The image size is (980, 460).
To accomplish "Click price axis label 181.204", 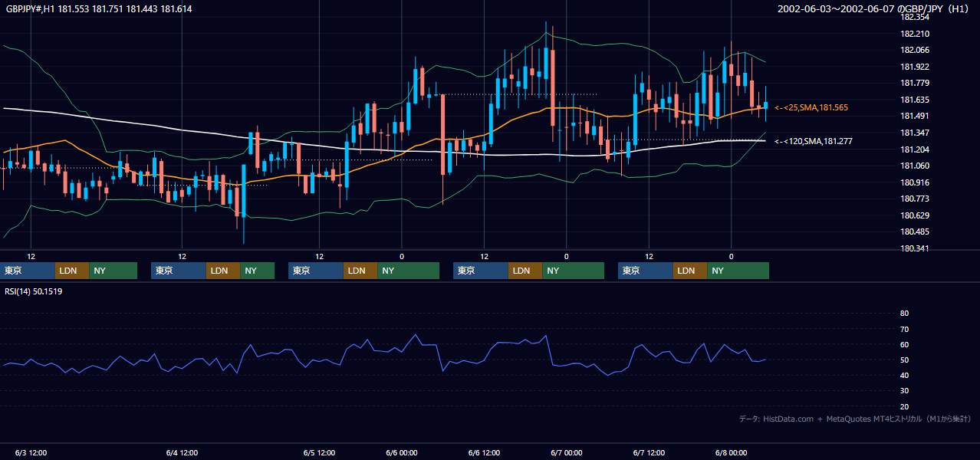I will tap(914, 149).
